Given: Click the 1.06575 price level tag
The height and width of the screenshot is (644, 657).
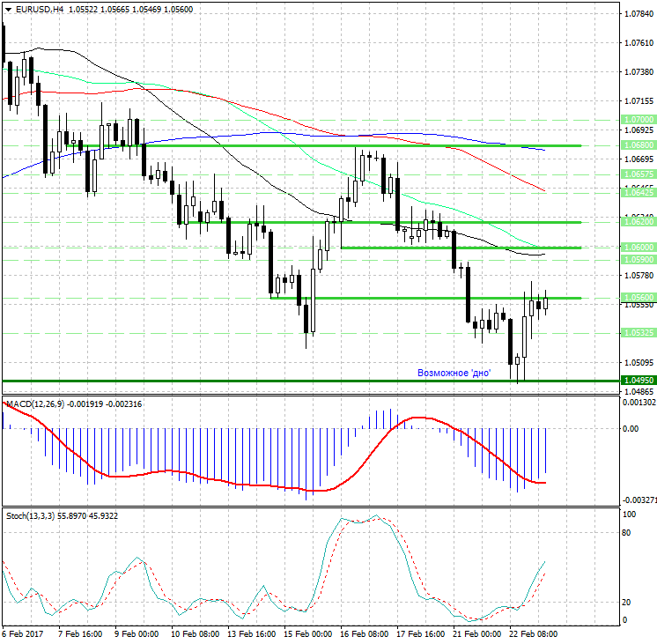Looking at the screenshot, I should pyautogui.click(x=637, y=174).
